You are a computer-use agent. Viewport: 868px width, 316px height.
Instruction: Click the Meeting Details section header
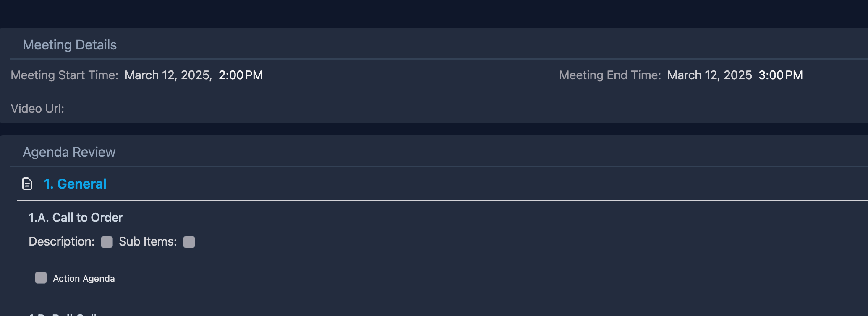click(x=70, y=45)
